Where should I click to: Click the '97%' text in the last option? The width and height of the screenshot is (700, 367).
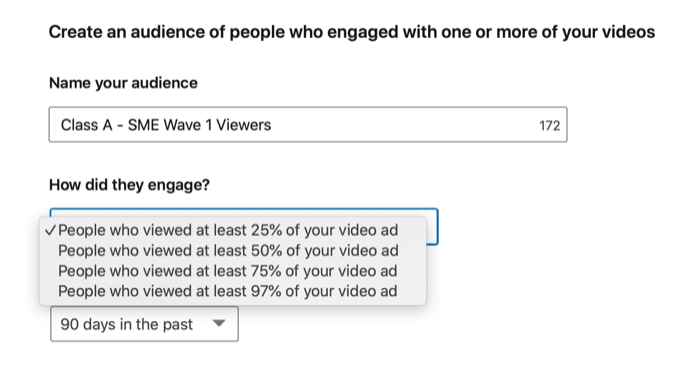tap(266, 291)
